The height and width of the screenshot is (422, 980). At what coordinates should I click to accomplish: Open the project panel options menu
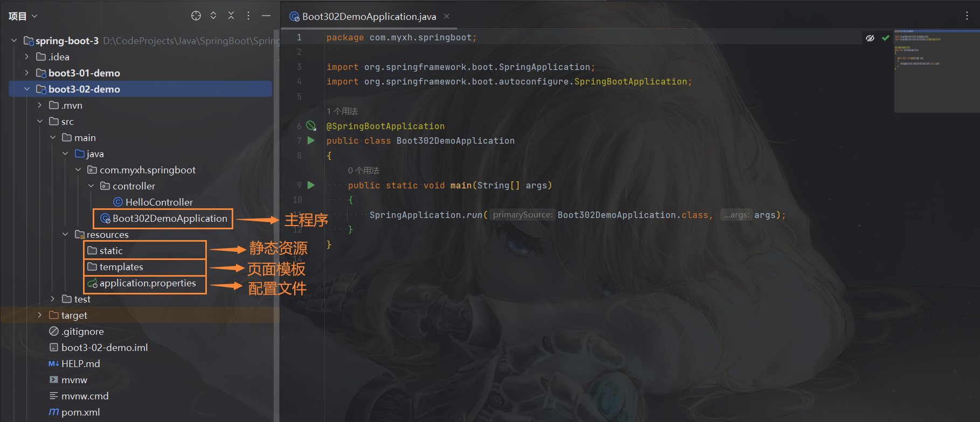248,16
